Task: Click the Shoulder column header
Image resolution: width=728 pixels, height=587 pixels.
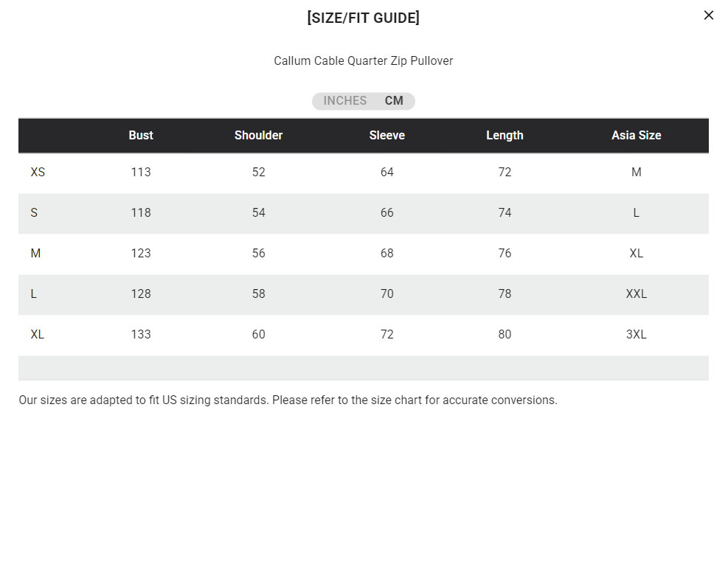Action: click(x=258, y=136)
